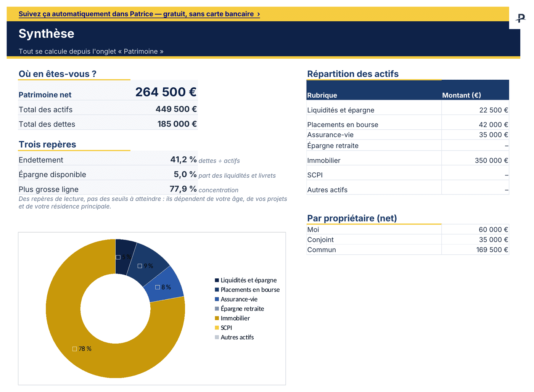
Task: Select the 264 500 € net worth value
Action: tap(166, 92)
